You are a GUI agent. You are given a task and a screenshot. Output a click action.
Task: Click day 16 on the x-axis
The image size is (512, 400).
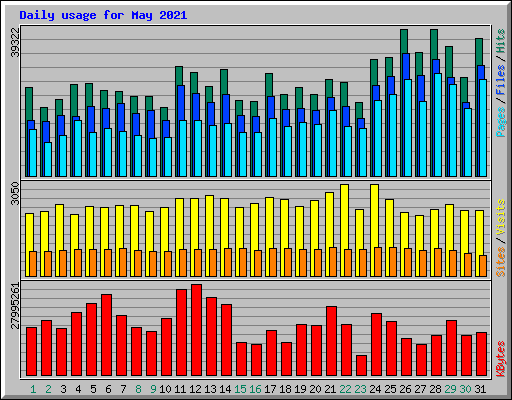255,389
